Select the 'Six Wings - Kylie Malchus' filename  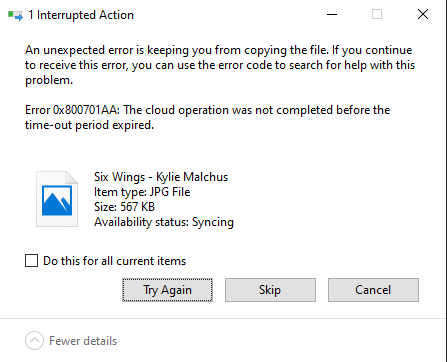(x=161, y=177)
